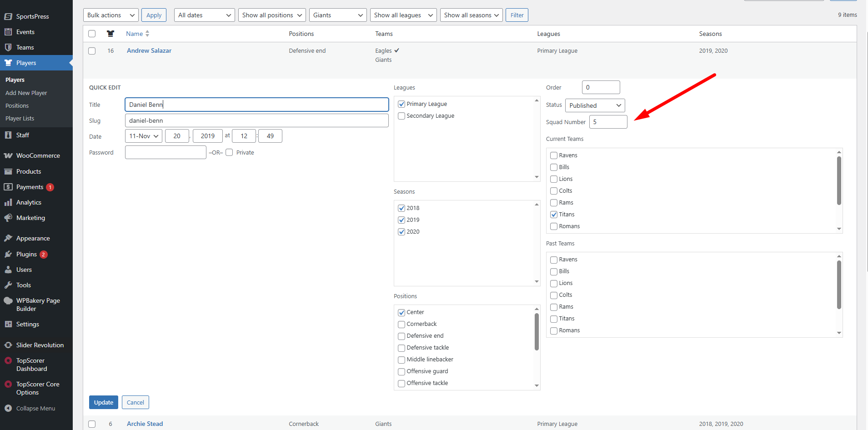Viewport: 868px width, 430px height.
Task: Click the Payments notification badge
Action: click(50, 187)
